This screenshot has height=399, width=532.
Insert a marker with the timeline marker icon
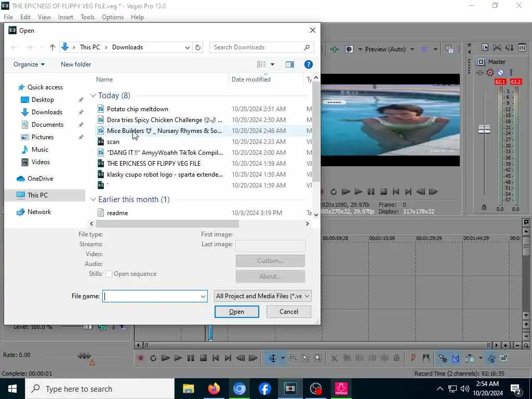[413, 358]
